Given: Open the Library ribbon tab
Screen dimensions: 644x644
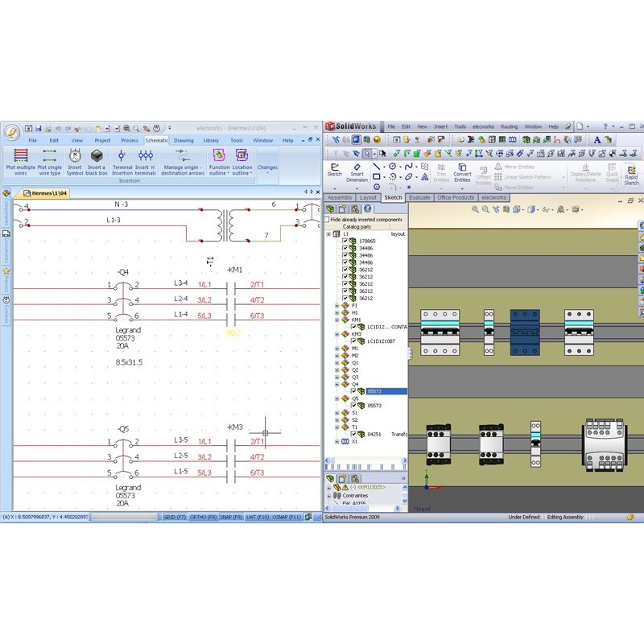Looking at the screenshot, I should 211,140.
